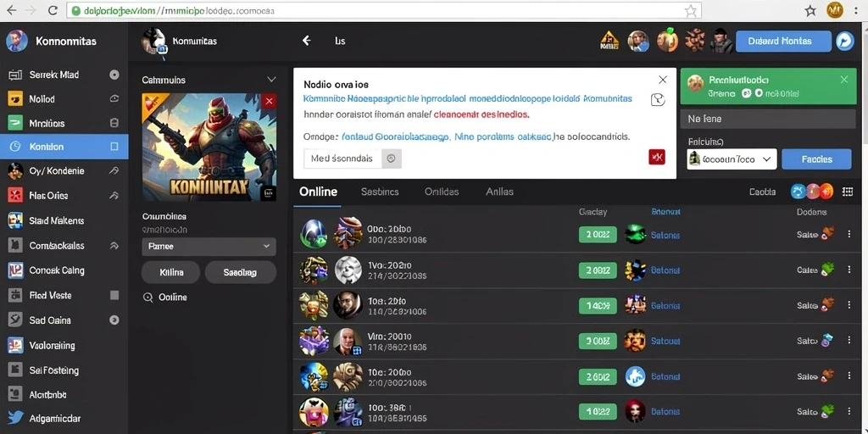Click the green 1 40% badge
The width and height of the screenshot is (868, 434).
pyautogui.click(x=598, y=305)
